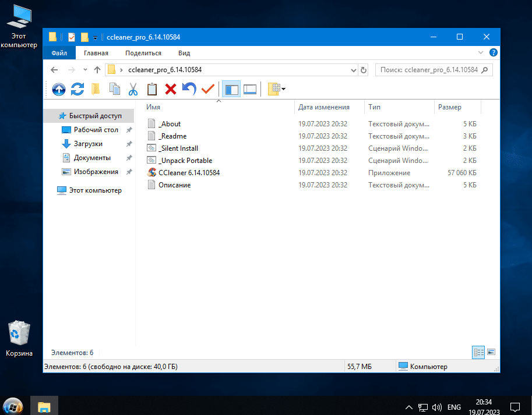This screenshot has width=532, height=415.
Task: Switch to the Поделиться ribbon tab
Action: point(143,53)
